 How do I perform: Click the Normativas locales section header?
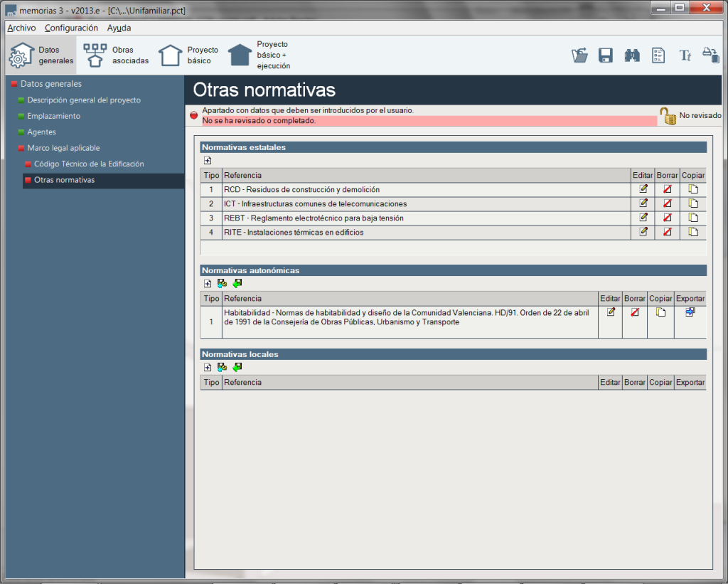click(453, 354)
